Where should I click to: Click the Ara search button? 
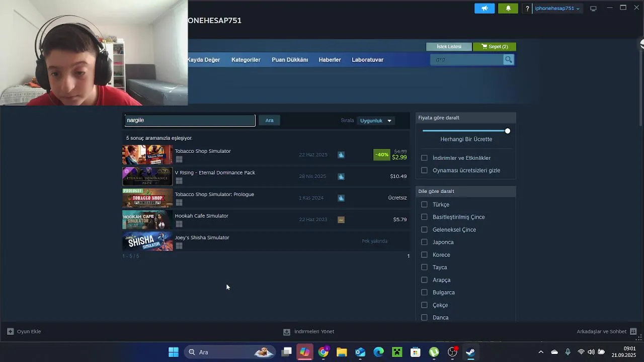(270, 121)
